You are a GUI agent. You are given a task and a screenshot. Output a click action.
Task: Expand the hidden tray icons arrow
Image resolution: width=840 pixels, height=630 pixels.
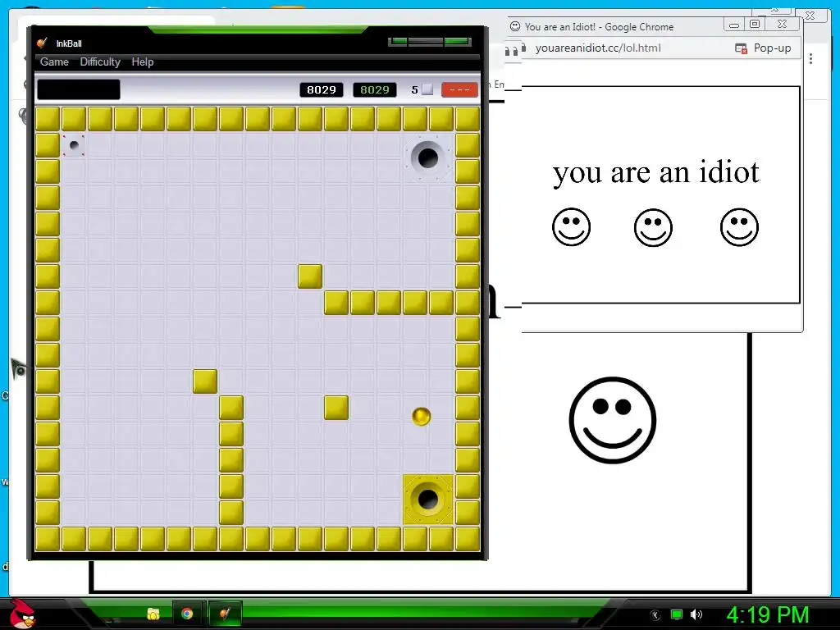[x=655, y=615]
